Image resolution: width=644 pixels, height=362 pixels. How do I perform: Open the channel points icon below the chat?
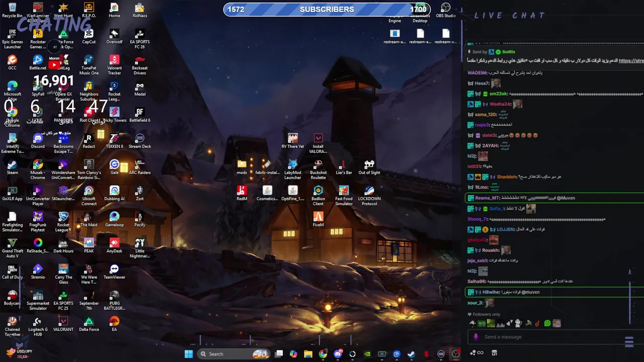point(476,353)
